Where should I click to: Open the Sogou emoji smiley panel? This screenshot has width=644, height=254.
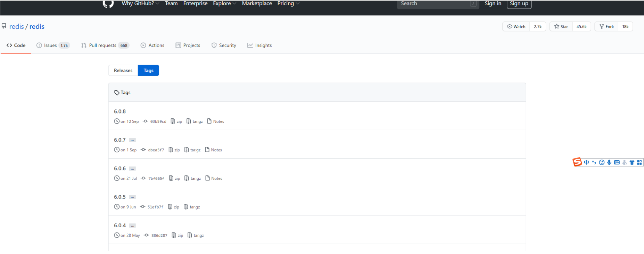[x=602, y=162]
